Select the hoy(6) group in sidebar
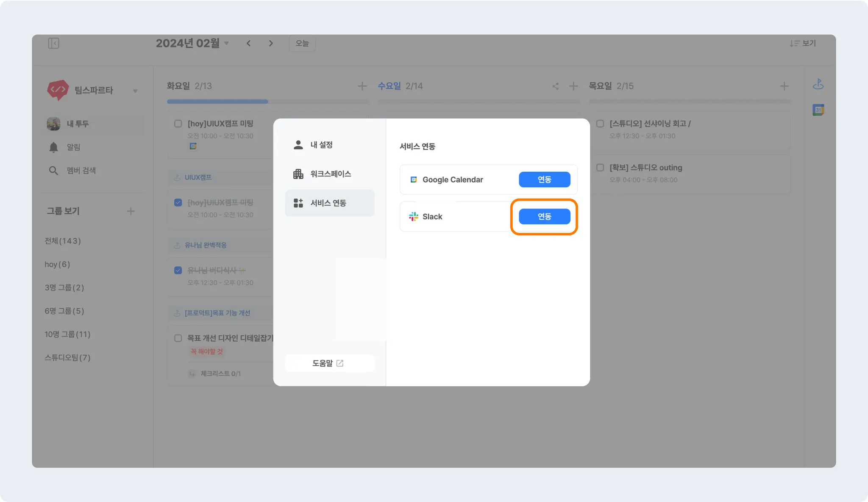868x502 pixels. coord(57,265)
